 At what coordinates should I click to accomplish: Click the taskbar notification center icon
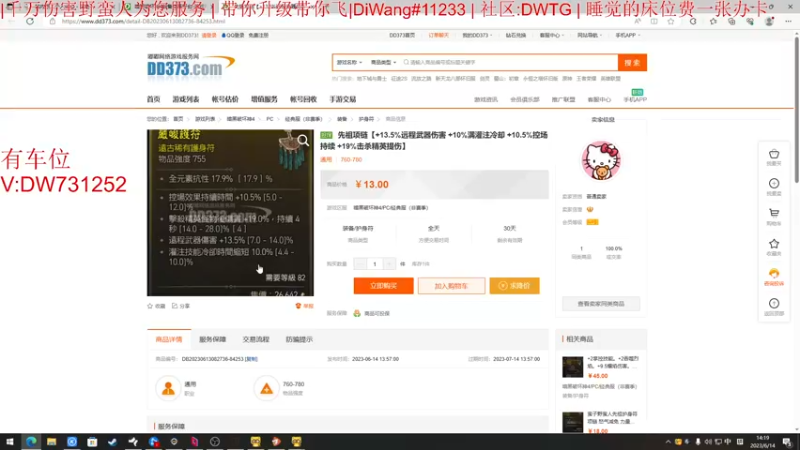point(787,442)
